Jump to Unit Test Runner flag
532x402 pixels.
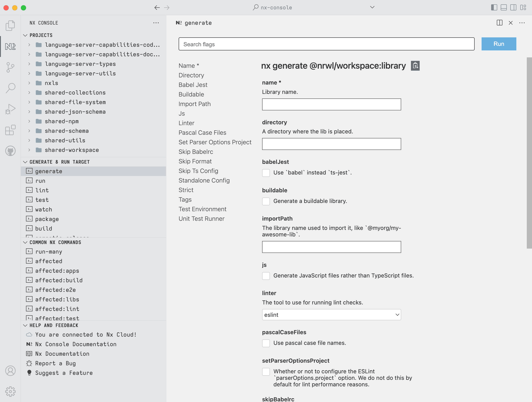(201, 219)
